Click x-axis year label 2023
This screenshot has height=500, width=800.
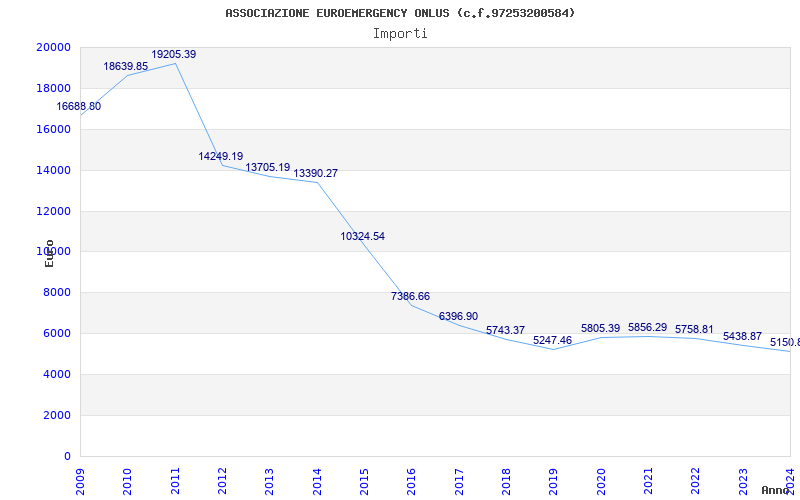[743, 480]
